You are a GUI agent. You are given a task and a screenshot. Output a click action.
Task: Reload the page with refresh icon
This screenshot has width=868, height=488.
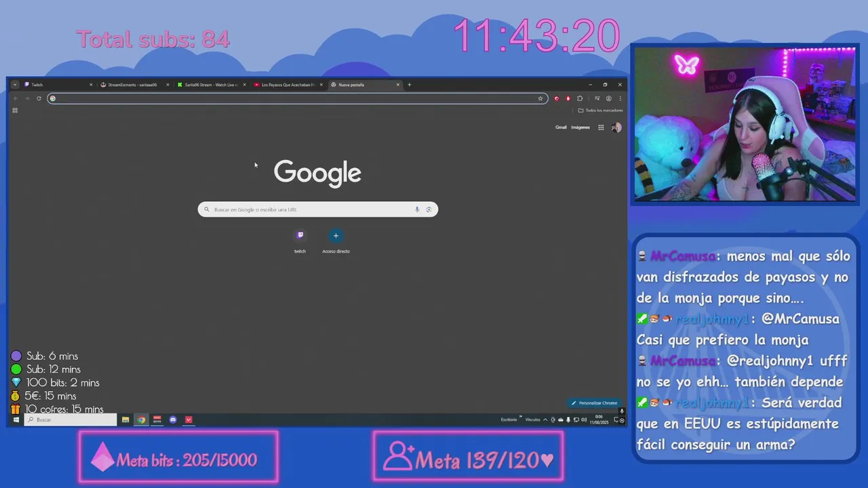coord(39,98)
